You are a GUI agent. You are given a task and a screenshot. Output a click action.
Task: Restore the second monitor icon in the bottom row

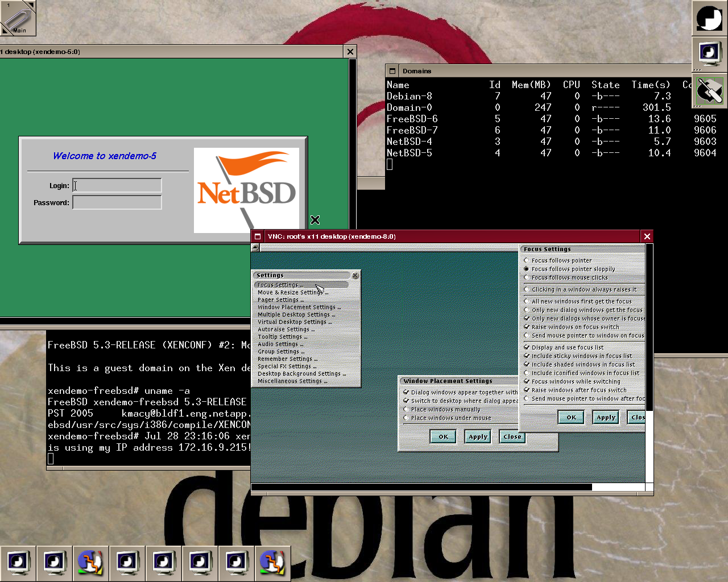(x=55, y=563)
